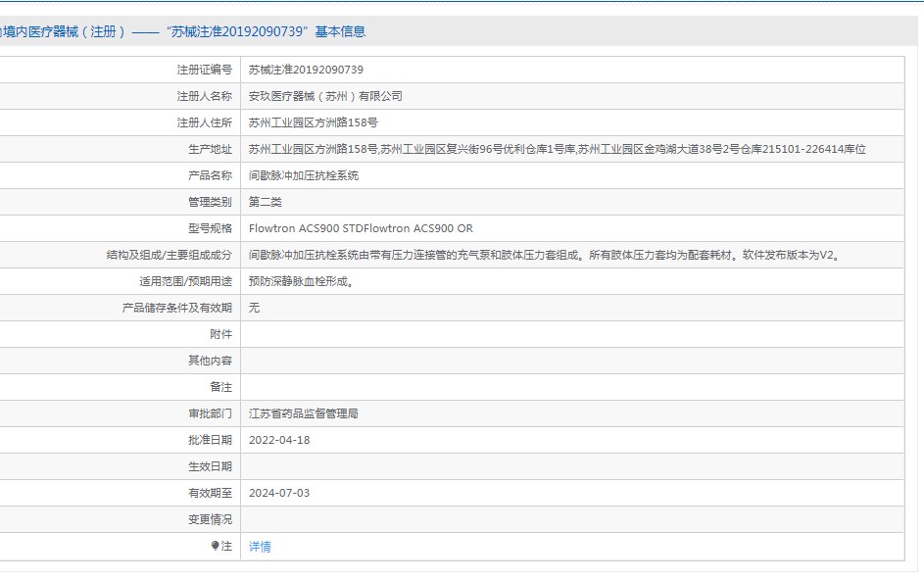Click the 注册人住所 row label
This screenshot has width=924, height=581.
(205, 122)
